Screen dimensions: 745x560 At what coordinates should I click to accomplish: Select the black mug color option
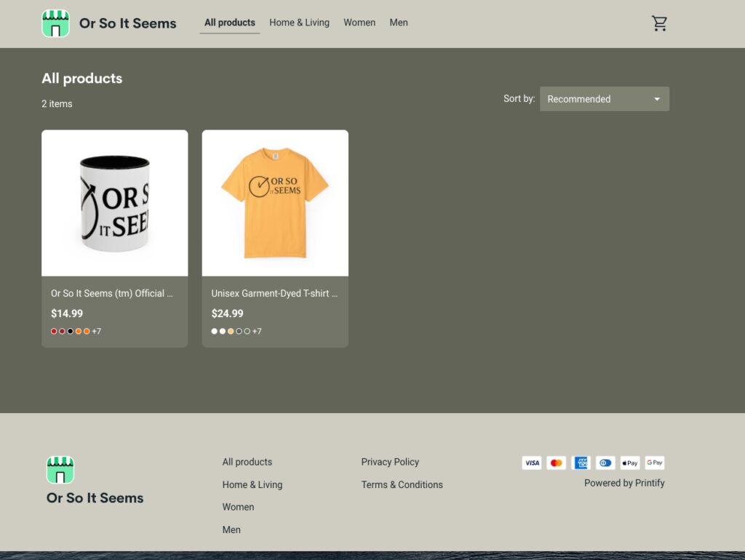click(70, 331)
